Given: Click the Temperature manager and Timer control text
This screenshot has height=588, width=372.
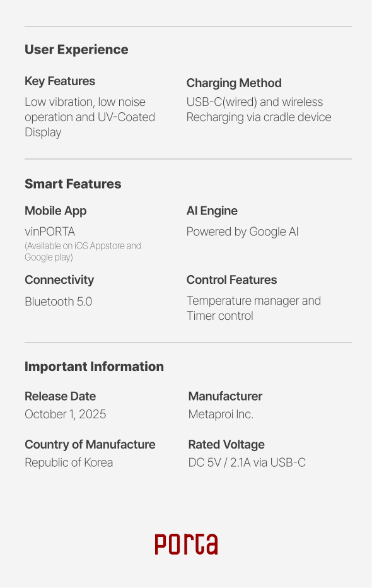Looking at the screenshot, I should [253, 309].
